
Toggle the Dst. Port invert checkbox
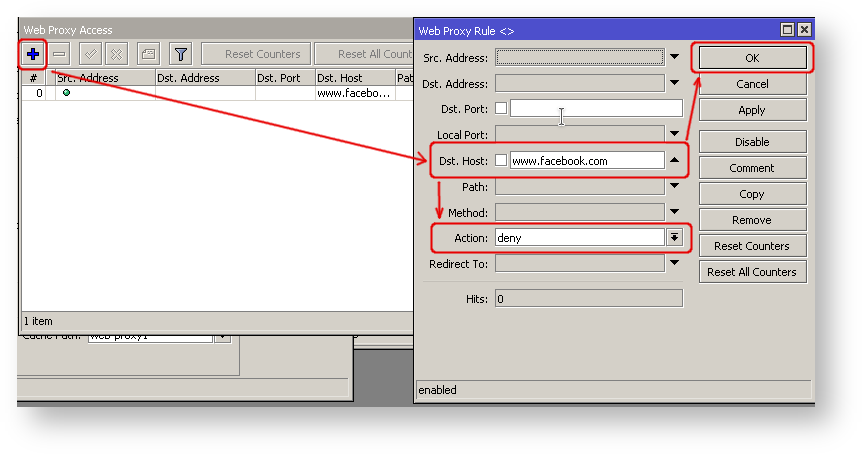coord(501,108)
